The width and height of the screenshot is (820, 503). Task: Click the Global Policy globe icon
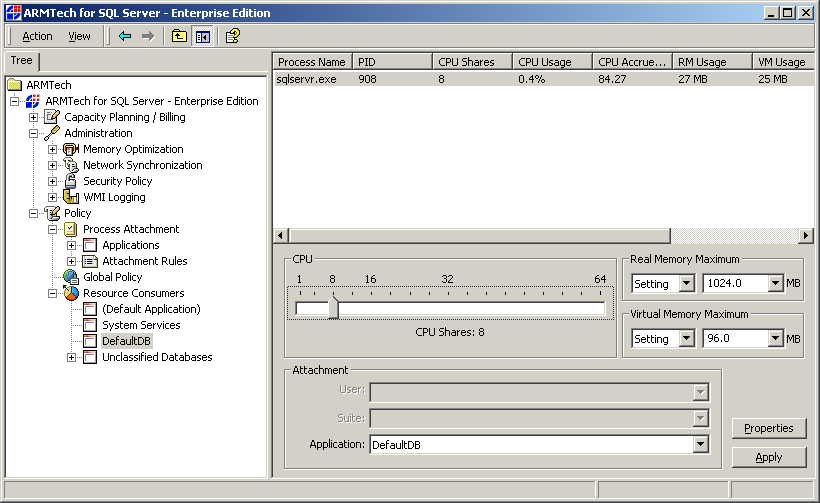point(71,277)
